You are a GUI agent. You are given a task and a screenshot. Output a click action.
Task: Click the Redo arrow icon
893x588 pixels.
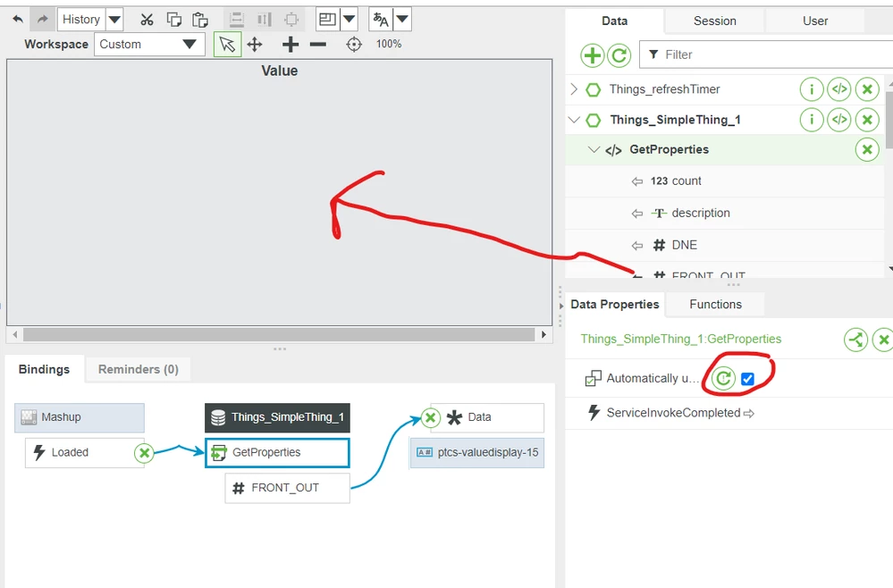[43, 20]
